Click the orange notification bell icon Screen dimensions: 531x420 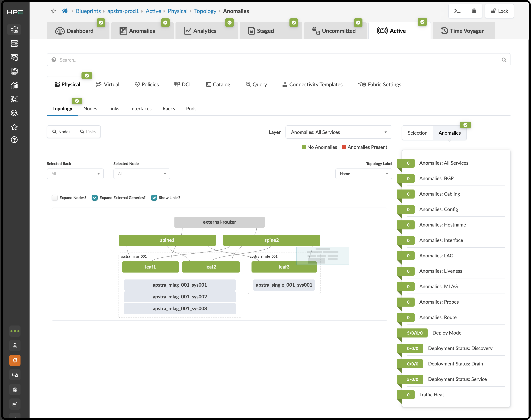coord(15,360)
